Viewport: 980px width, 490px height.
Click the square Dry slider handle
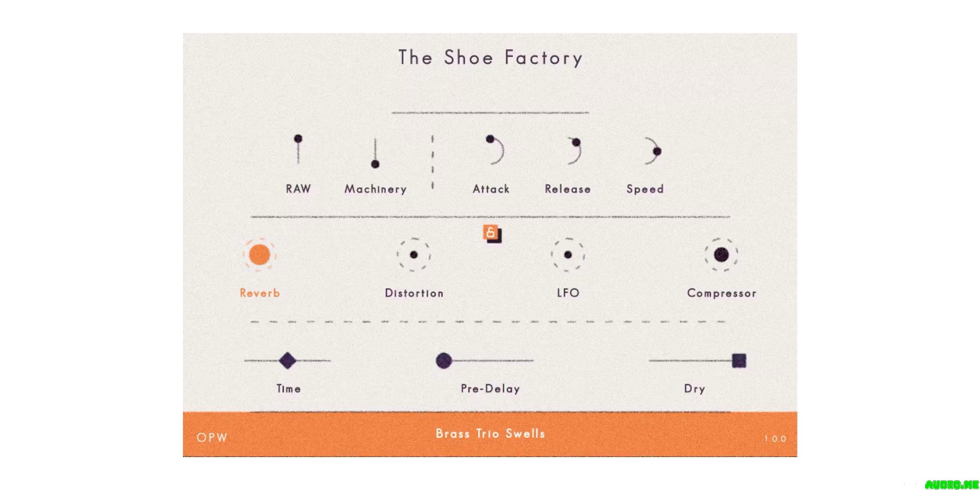(x=739, y=361)
